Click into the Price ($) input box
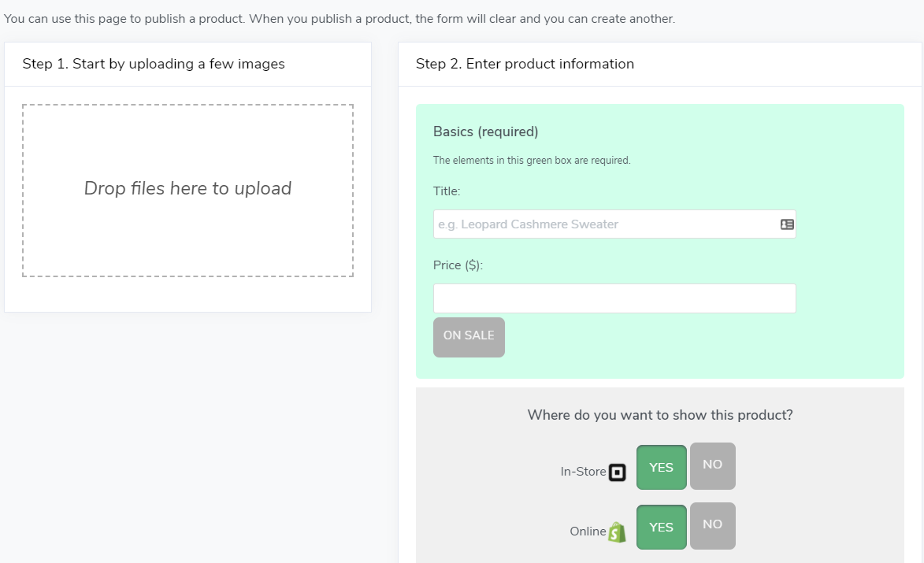Image resolution: width=924 pixels, height=563 pixels. coord(614,298)
